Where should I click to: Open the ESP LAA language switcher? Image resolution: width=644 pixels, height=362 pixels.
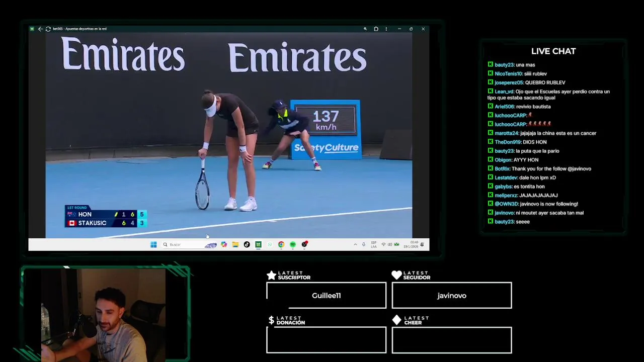(374, 244)
